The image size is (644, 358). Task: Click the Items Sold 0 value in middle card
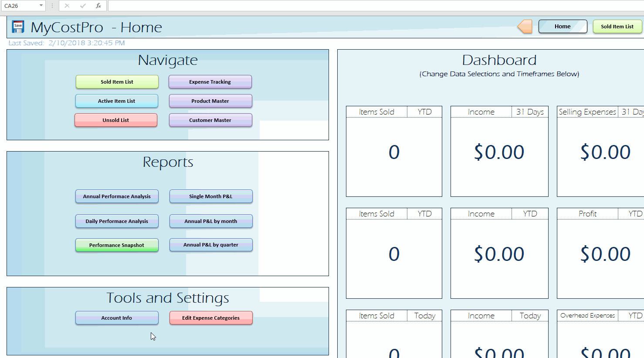(394, 254)
